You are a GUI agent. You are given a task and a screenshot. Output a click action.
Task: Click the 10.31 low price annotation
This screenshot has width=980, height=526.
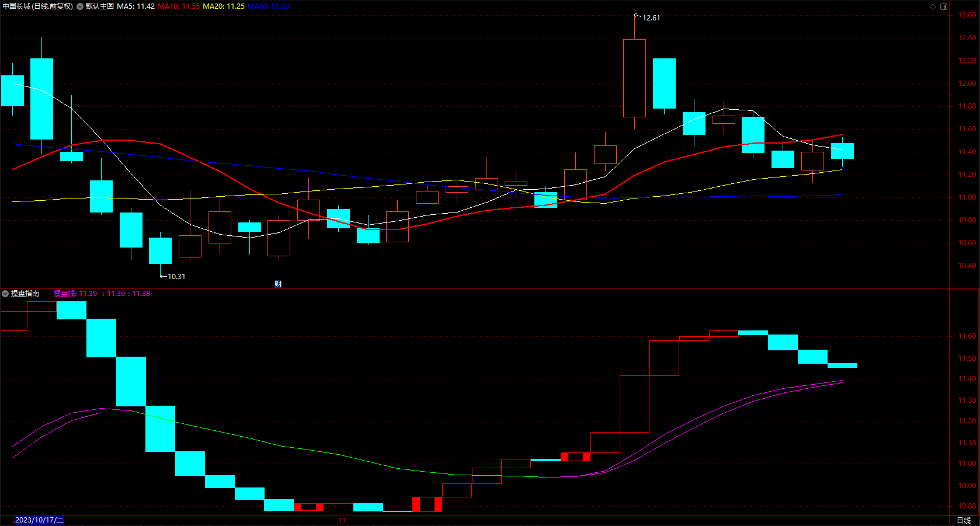pos(176,277)
